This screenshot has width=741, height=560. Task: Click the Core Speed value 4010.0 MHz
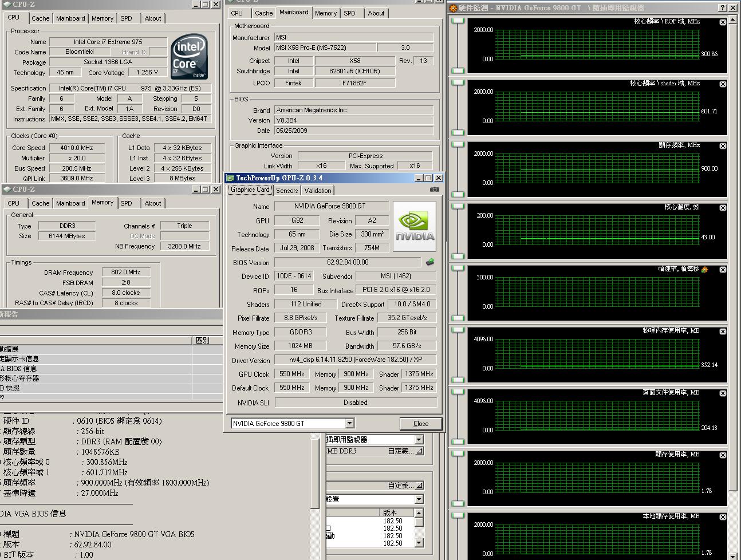[77, 148]
